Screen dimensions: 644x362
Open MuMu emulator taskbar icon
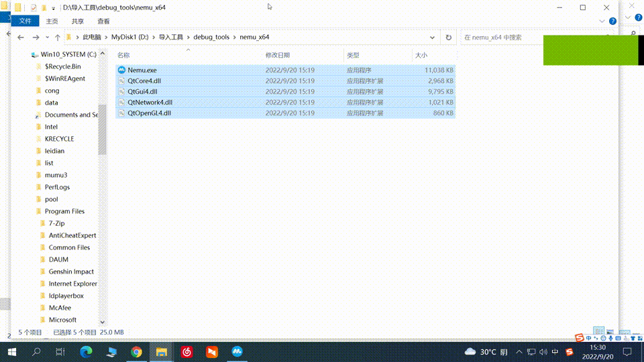(237, 352)
